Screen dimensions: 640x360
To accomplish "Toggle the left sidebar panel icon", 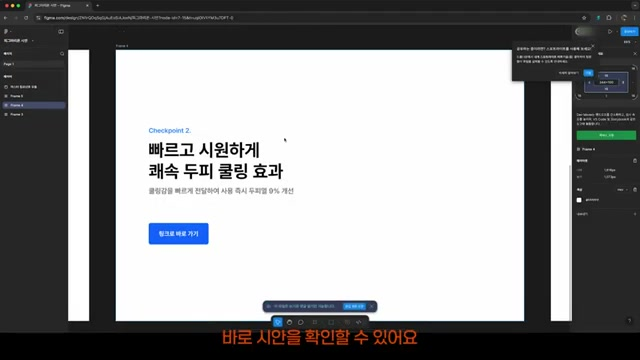I will pyautogui.click(x=61, y=31).
